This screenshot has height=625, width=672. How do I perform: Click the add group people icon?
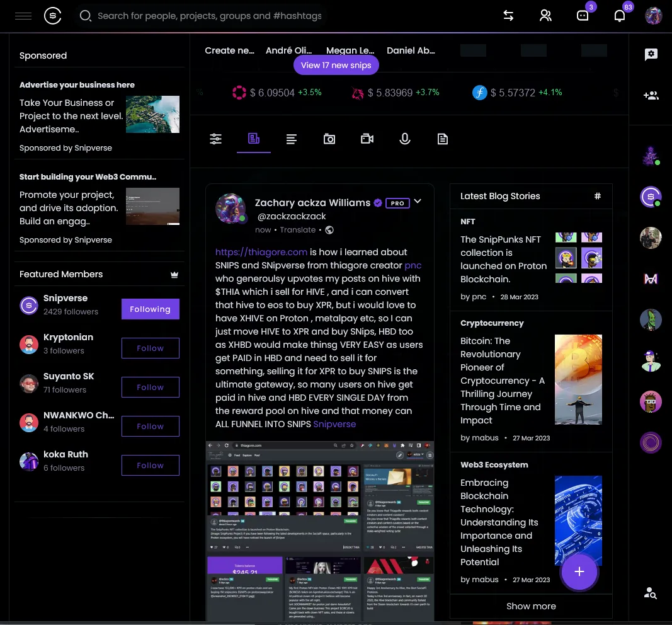[651, 95]
